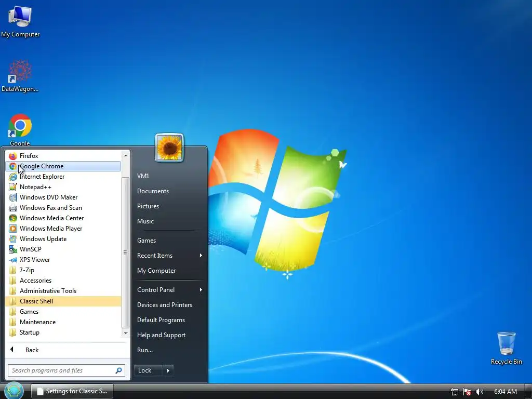Select the DataWagon desktop shortcut
Screen dimensions: 532x399
click(20, 76)
